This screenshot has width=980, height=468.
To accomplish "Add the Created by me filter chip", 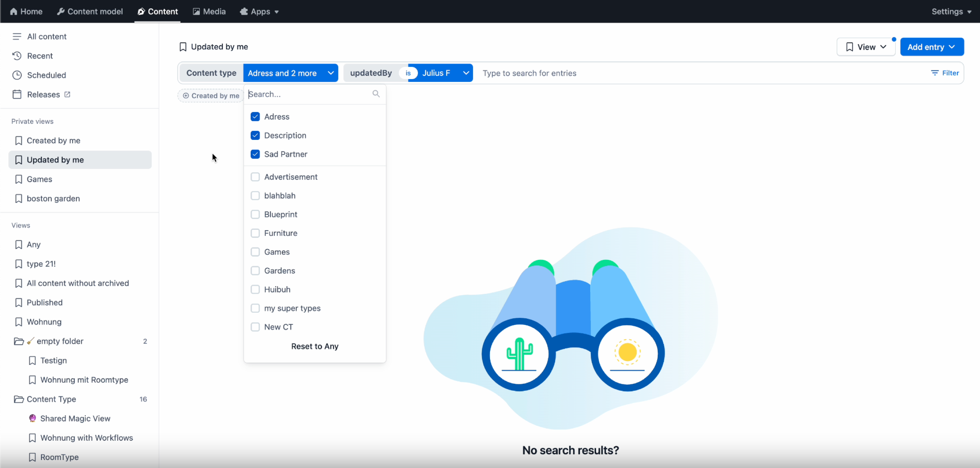I will [x=211, y=96].
